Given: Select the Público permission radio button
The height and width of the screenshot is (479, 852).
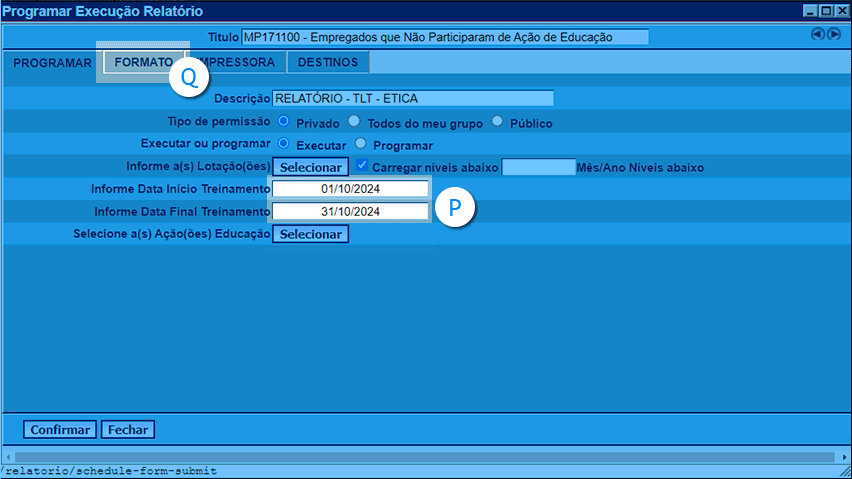Looking at the screenshot, I should (x=497, y=121).
